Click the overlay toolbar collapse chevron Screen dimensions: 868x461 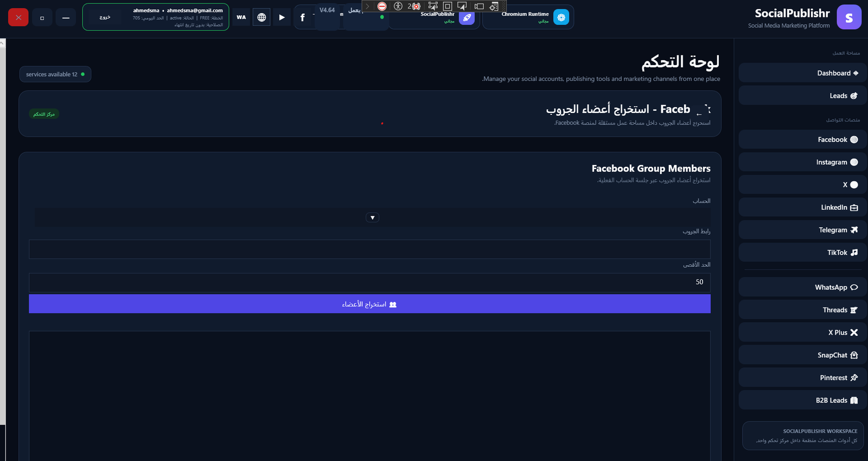point(367,6)
